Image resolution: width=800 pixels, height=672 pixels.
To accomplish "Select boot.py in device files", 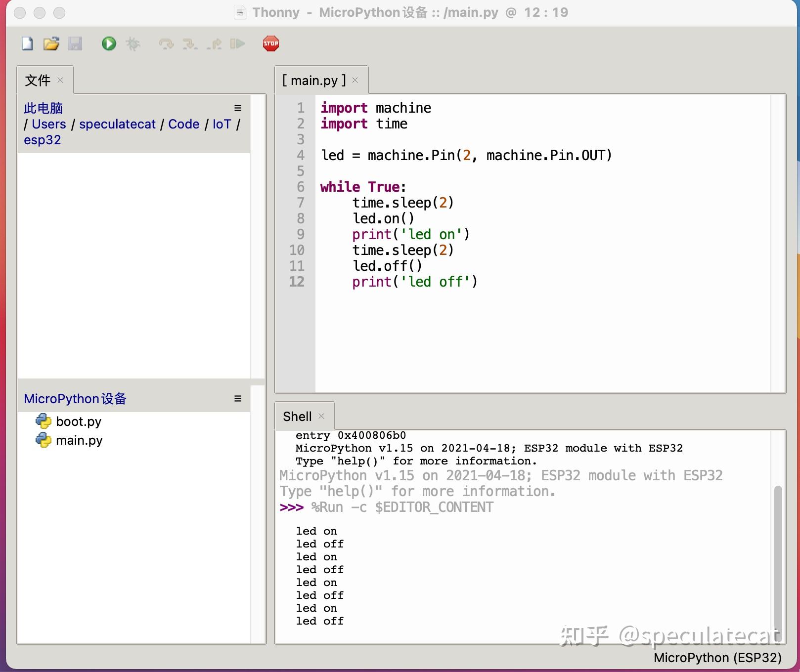I will 78,421.
